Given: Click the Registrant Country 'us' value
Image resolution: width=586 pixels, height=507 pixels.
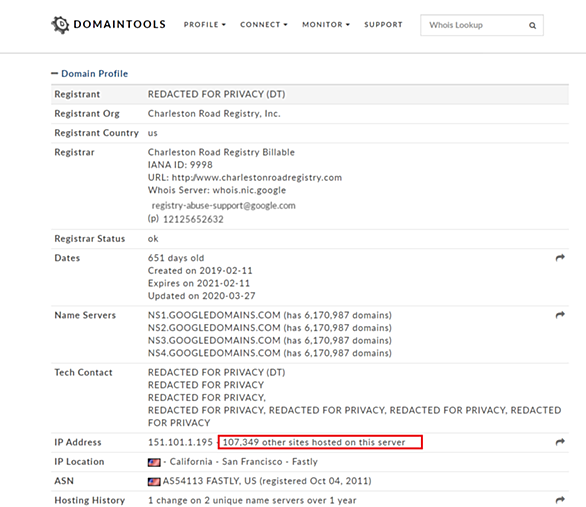Looking at the screenshot, I should click(x=152, y=133).
